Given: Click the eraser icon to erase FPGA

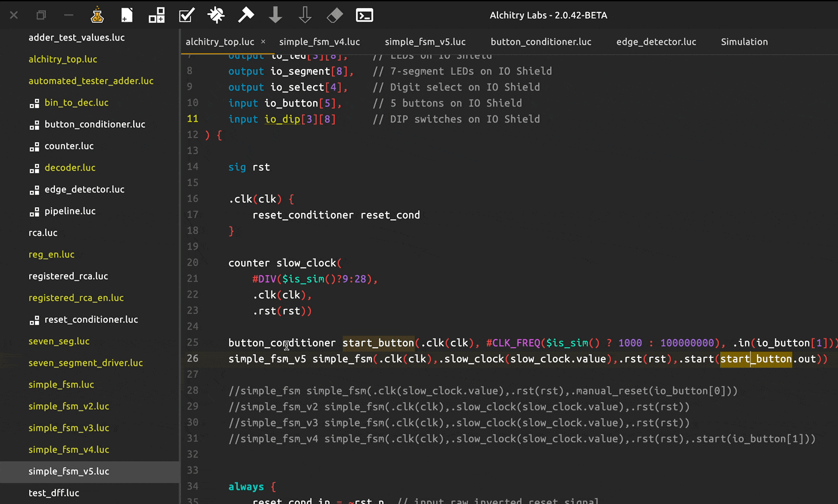Looking at the screenshot, I should point(335,15).
